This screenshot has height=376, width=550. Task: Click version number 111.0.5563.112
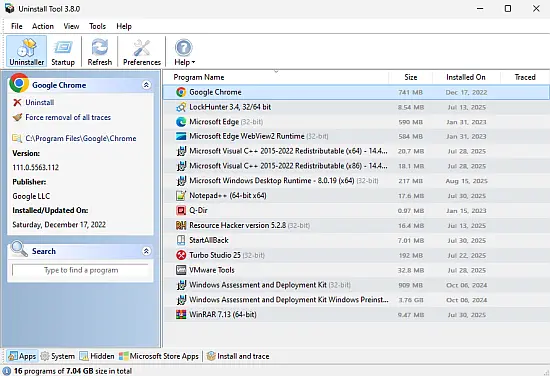click(35, 167)
